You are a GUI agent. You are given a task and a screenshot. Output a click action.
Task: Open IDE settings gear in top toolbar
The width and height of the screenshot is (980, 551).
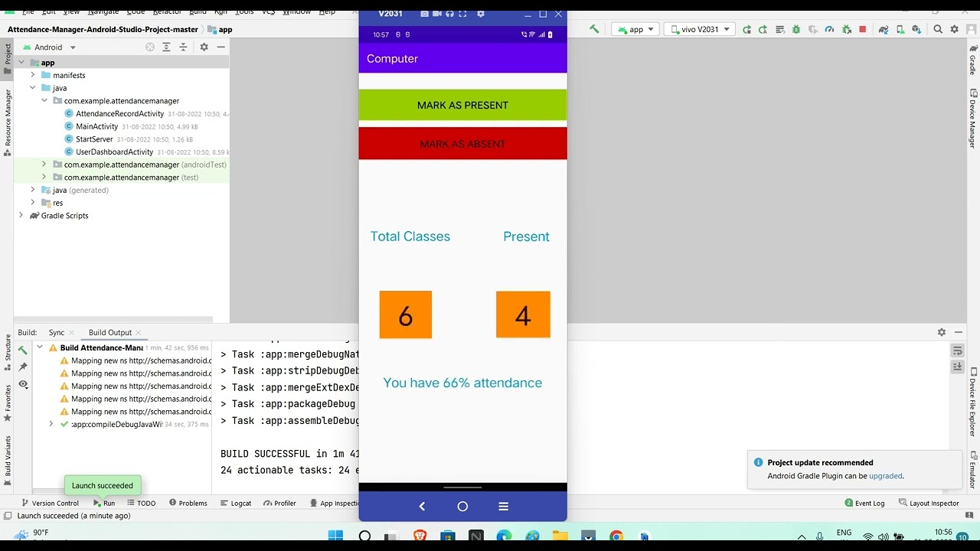click(955, 29)
